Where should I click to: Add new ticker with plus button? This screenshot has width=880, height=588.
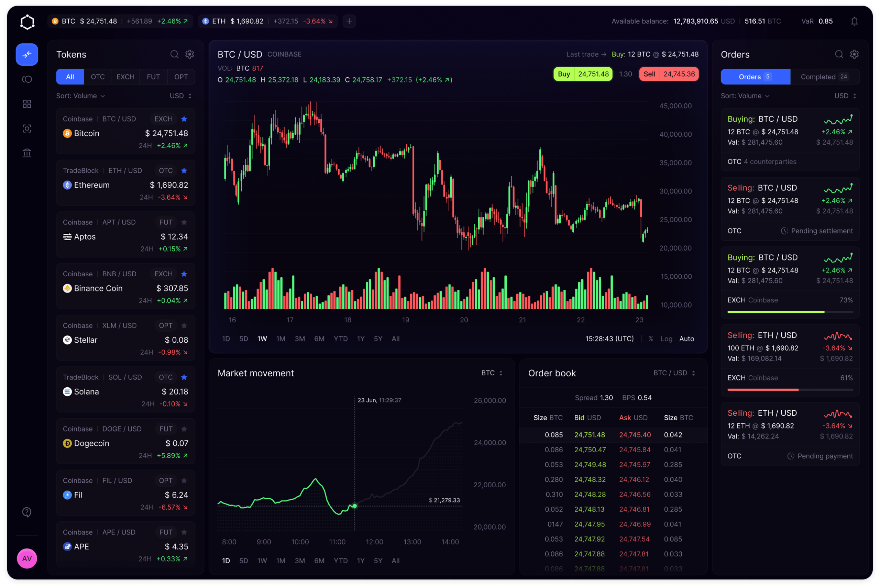[349, 21]
